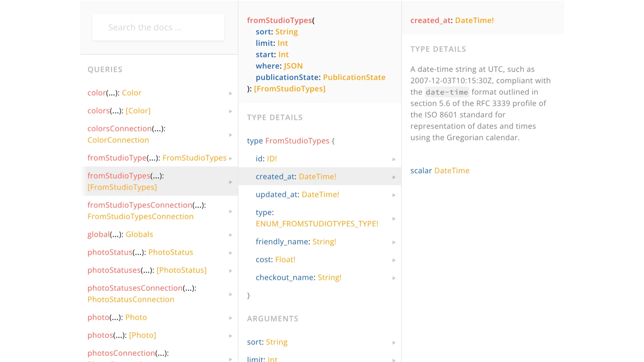The width and height of the screenshot is (644, 362).
Task: Open the colorsConnection query entry
Action: 126,134
